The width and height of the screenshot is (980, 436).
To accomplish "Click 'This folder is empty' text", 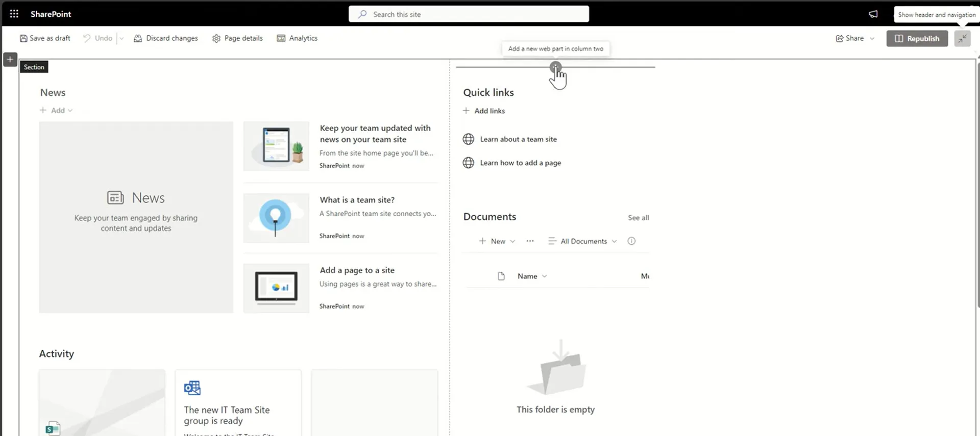I will 555,409.
